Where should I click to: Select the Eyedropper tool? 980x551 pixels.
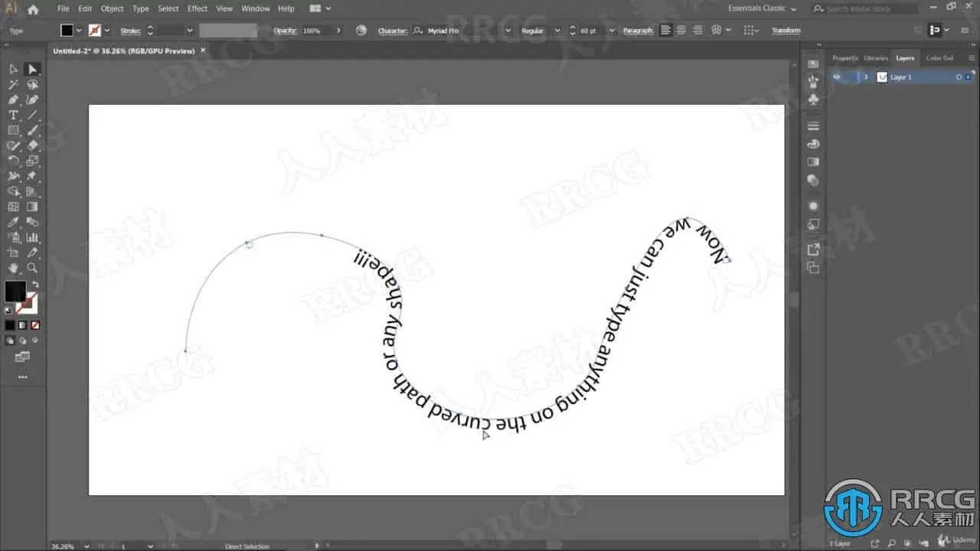point(14,222)
